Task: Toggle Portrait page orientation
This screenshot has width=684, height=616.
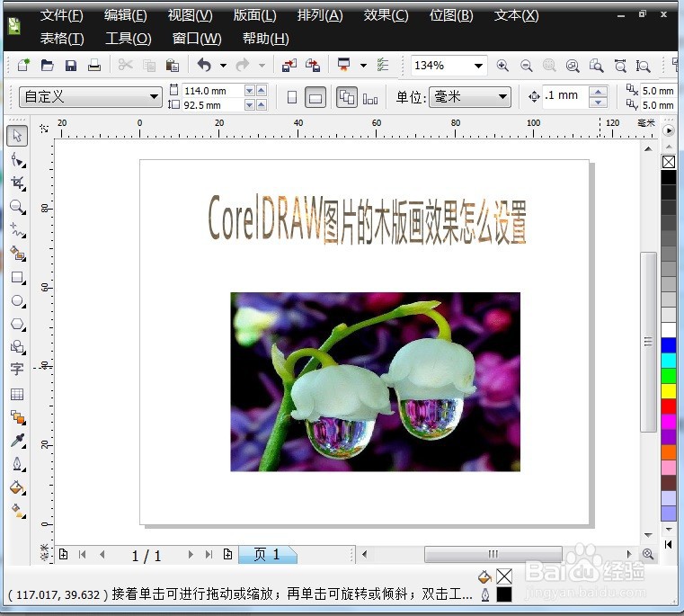Action: 292,97
